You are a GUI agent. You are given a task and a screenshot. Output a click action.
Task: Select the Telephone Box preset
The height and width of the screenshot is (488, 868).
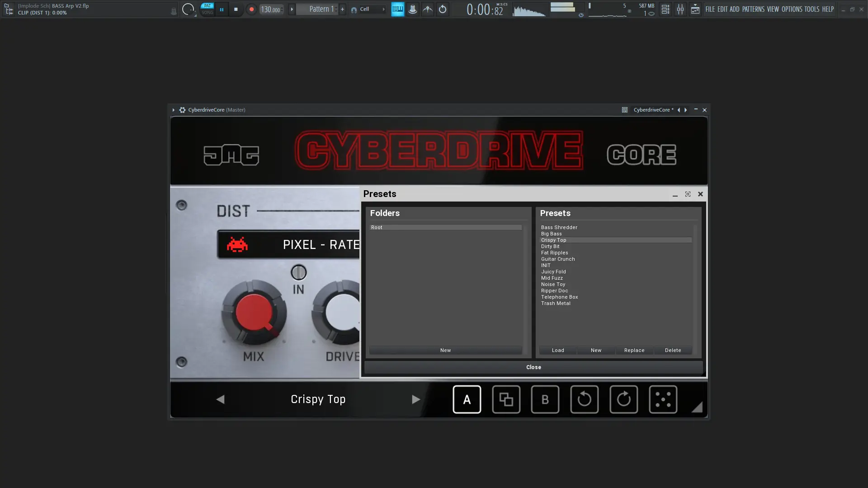click(x=559, y=297)
